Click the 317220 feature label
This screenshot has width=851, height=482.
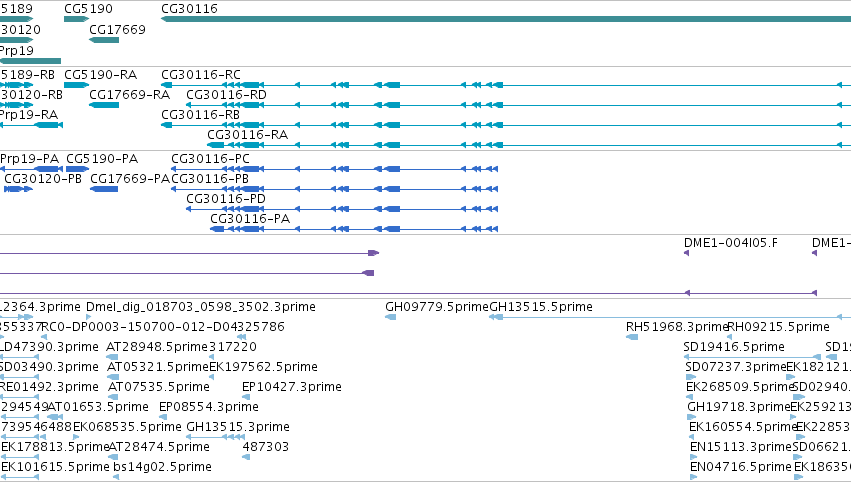coord(233,346)
